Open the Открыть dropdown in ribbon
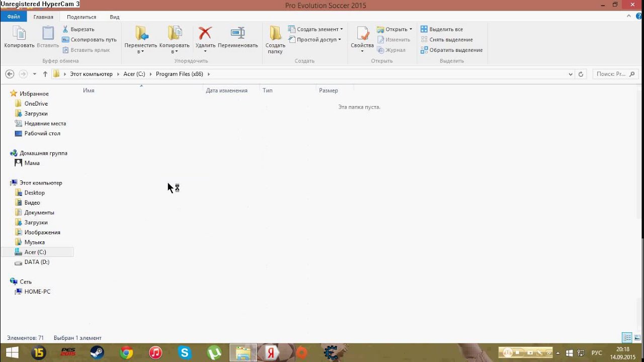Screen dimensions: 644x362 click(x=394, y=29)
